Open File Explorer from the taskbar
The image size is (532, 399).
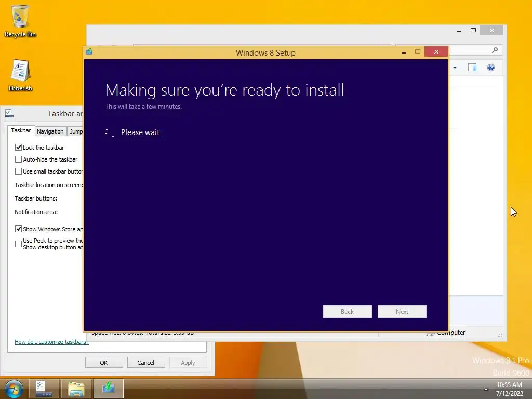coord(76,389)
